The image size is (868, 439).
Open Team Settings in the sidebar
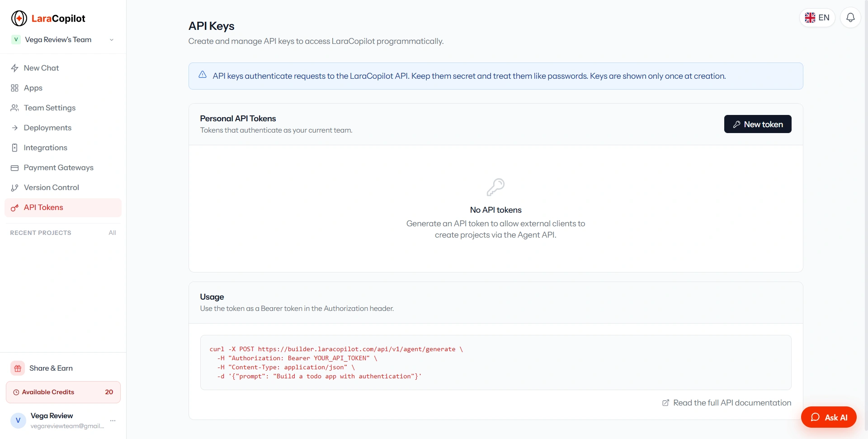point(63,108)
